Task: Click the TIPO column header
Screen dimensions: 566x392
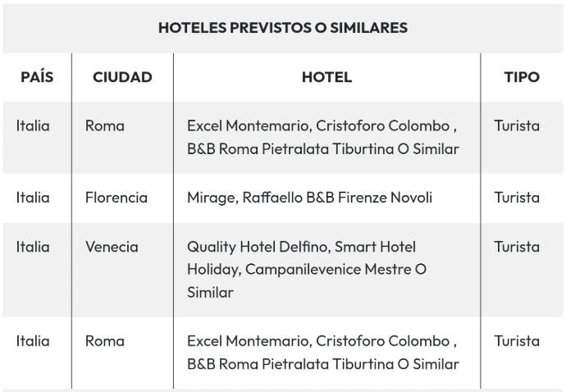Action: pos(522,77)
